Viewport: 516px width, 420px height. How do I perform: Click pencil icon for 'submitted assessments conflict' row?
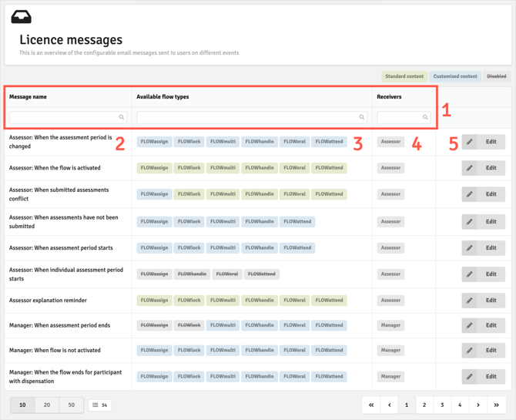[x=469, y=194]
